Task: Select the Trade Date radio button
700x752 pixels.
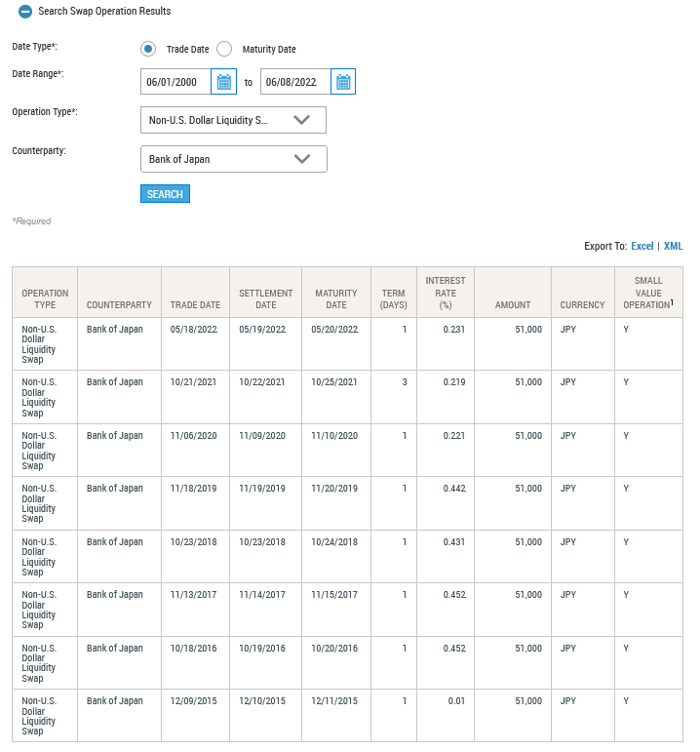Action: [148, 49]
